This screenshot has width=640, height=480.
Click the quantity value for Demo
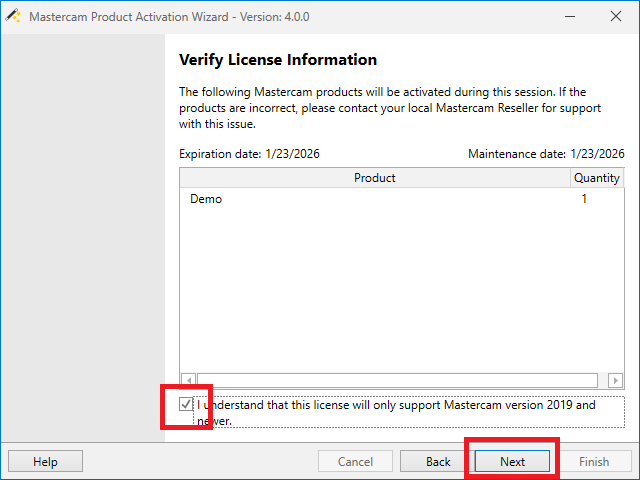[x=584, y=199]
